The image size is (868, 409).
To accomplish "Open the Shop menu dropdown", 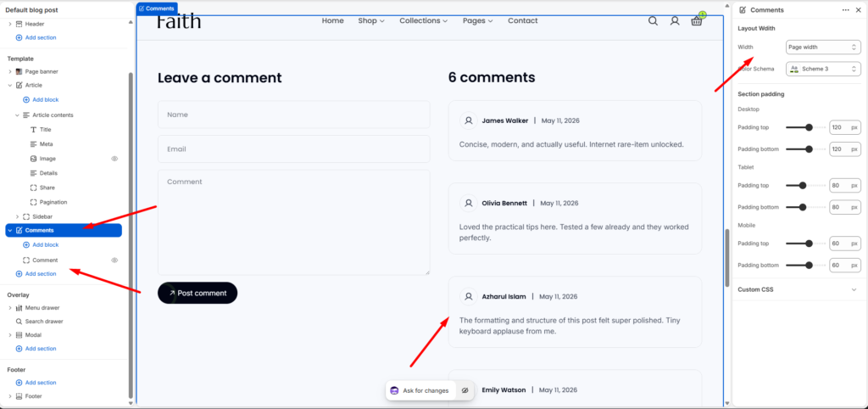I will 371,20.
